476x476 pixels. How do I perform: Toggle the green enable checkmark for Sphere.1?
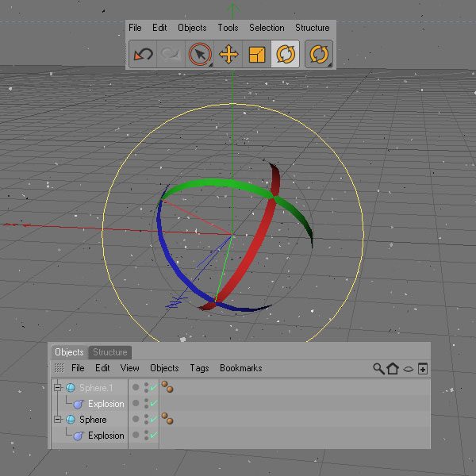154,387
